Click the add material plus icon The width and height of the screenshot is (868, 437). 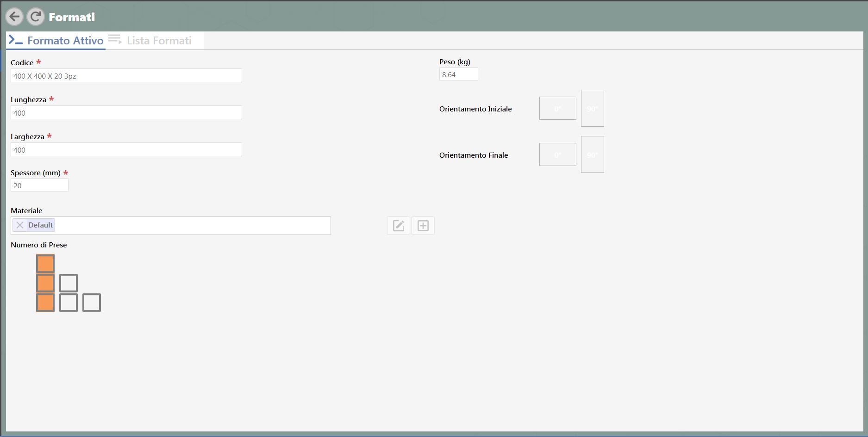[423, 226]
